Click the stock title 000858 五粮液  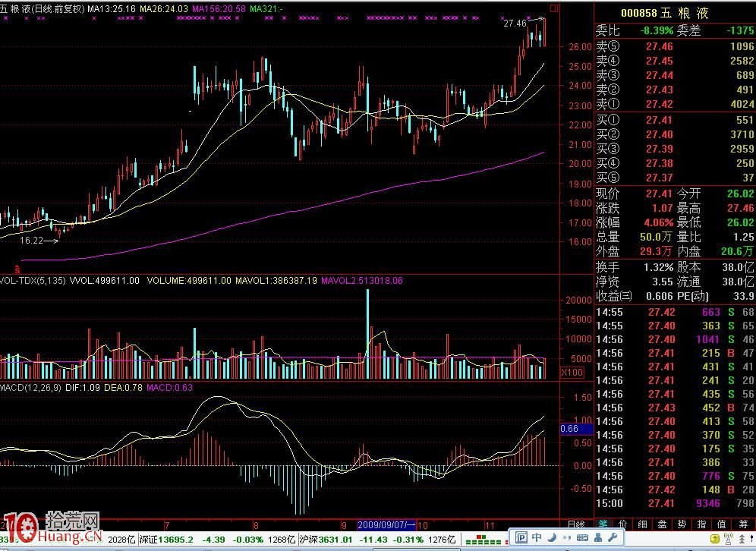tap(664, 13)
